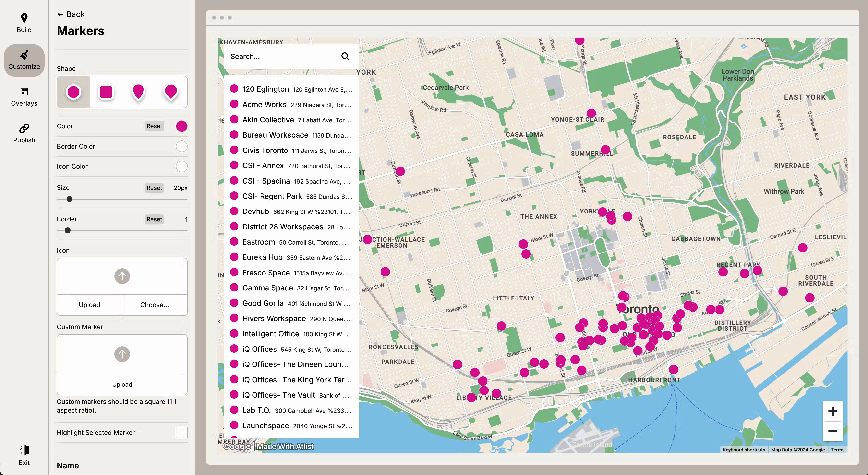Select the Customize tab in sidebar
Screen dimensions: 868x475
tap(24, 60)
